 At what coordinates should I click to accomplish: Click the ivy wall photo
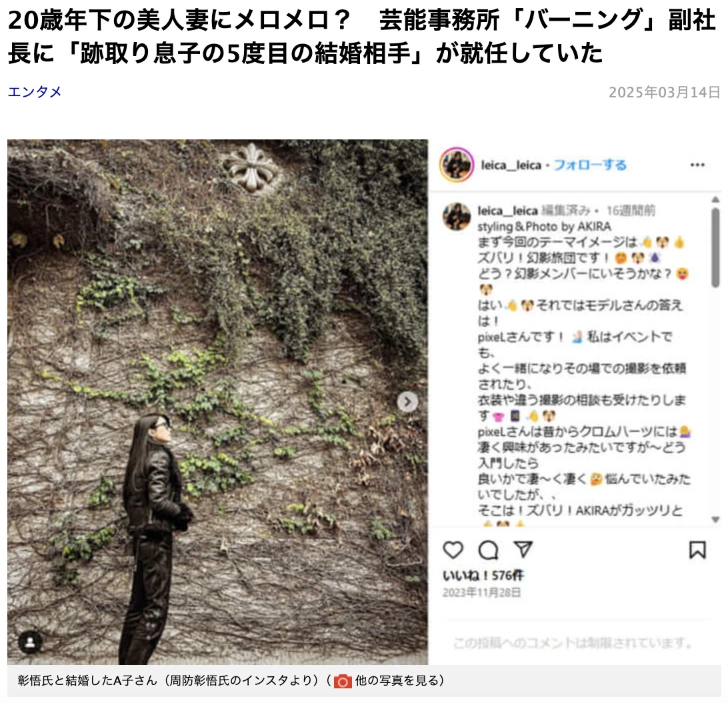click(217, 402)
